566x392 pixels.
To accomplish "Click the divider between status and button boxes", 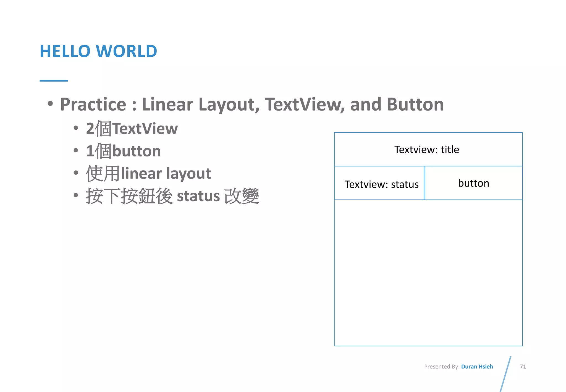I will click(x=424, y=183).
